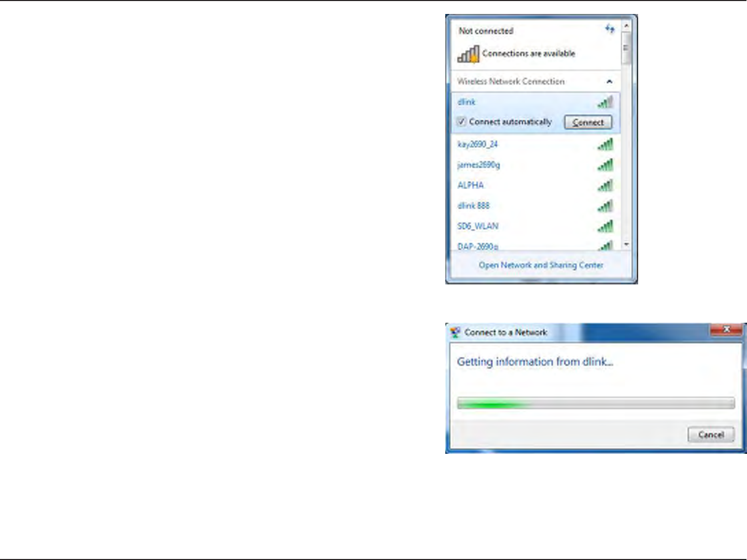Close the Connect to a Network dialog

(726, 329)
